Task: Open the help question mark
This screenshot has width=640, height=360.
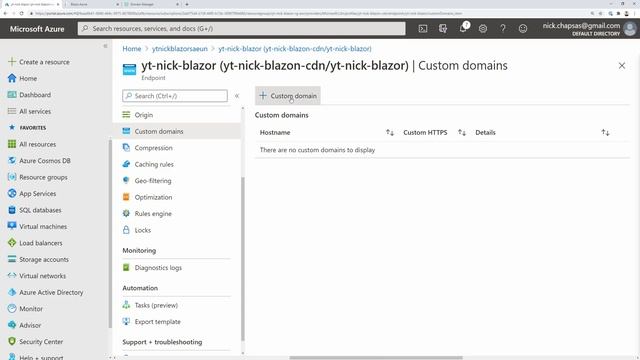Action: [503, 29]
